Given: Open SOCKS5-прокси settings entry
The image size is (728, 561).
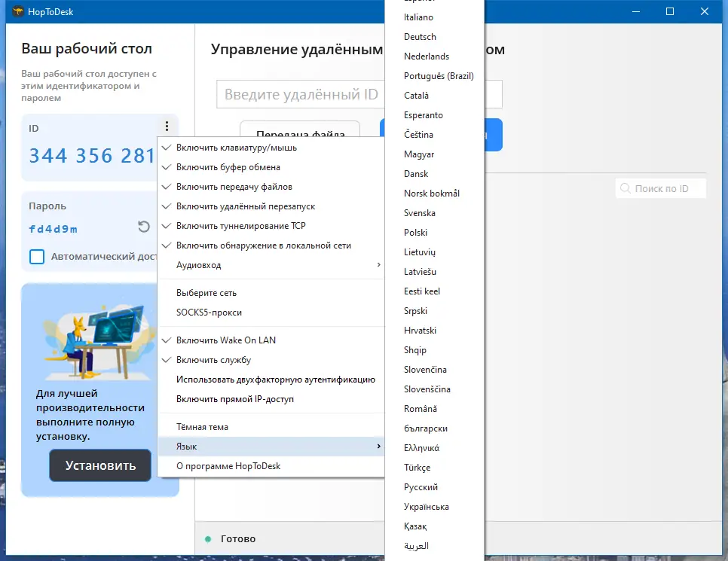Looking at the screenshot, I should click(x=271, y=313).
